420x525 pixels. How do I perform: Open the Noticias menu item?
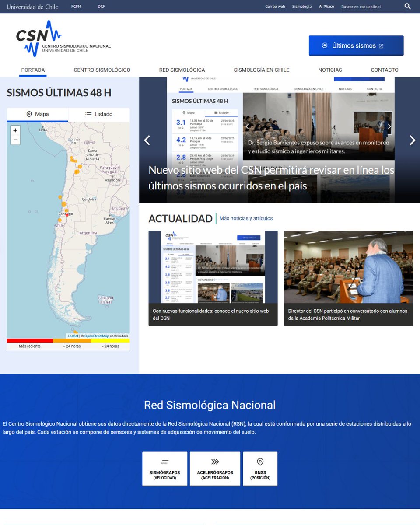[330, 70]
